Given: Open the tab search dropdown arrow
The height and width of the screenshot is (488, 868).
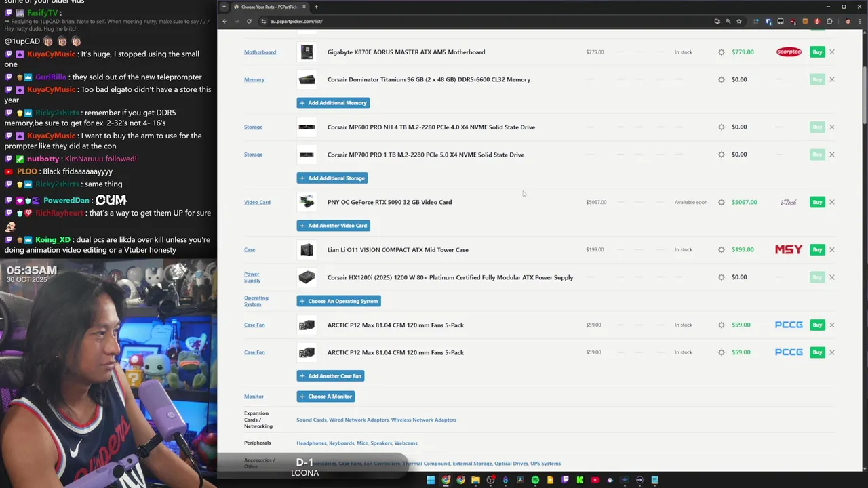Looking at the screenshot, I should 224,7.
